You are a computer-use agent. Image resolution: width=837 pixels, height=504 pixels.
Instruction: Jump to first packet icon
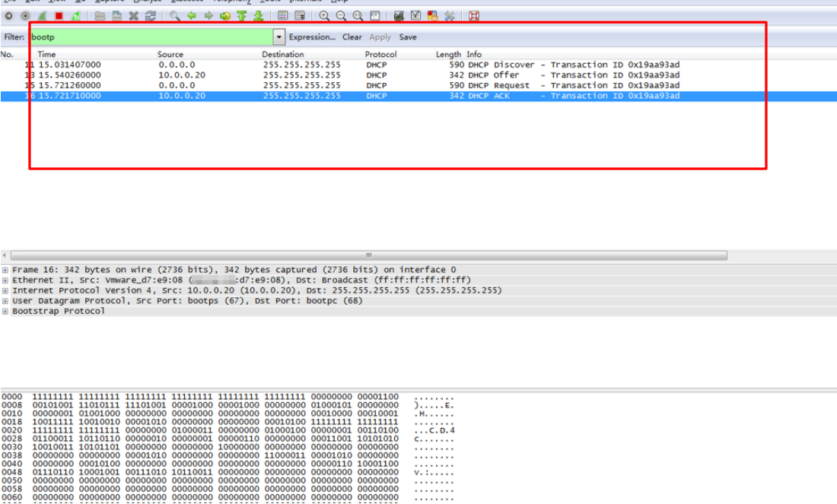click(242, 16)
